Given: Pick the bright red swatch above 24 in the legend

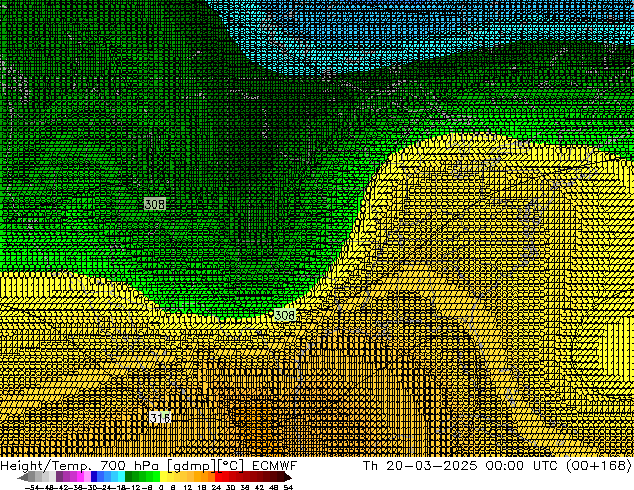Looking at the screenshot, I should (218, 477).
